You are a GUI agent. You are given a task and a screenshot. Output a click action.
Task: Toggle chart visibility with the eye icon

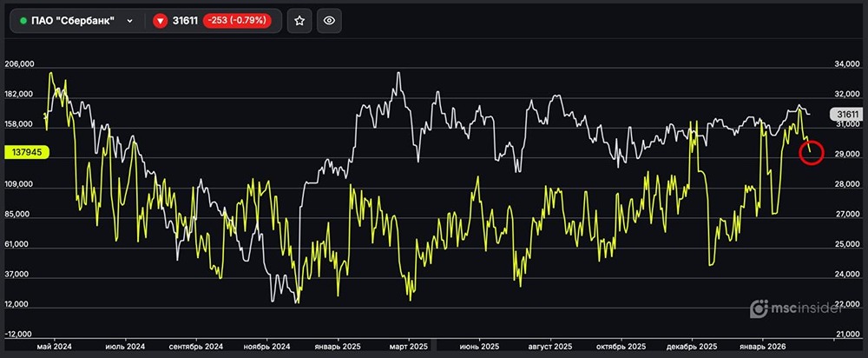tap(329, 21)
